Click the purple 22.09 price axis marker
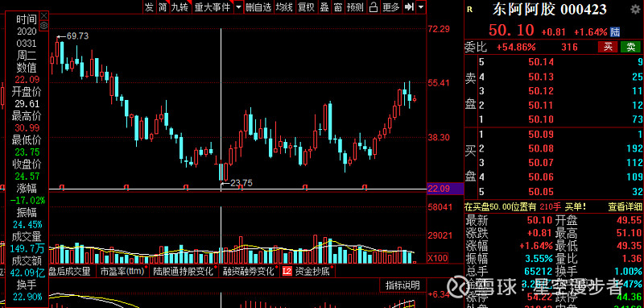 pyautogui.click(x=445, y=189)
